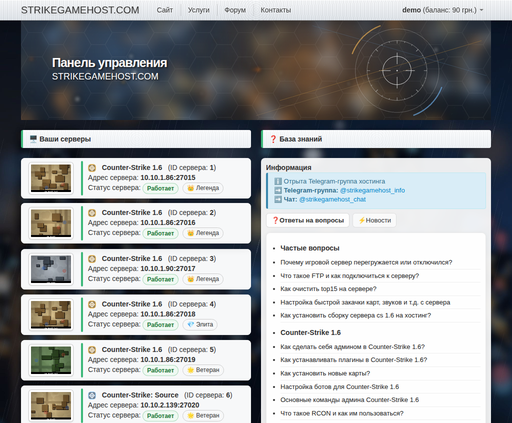Open article on becoming admin in CS 1.6

tap(353, 347)
